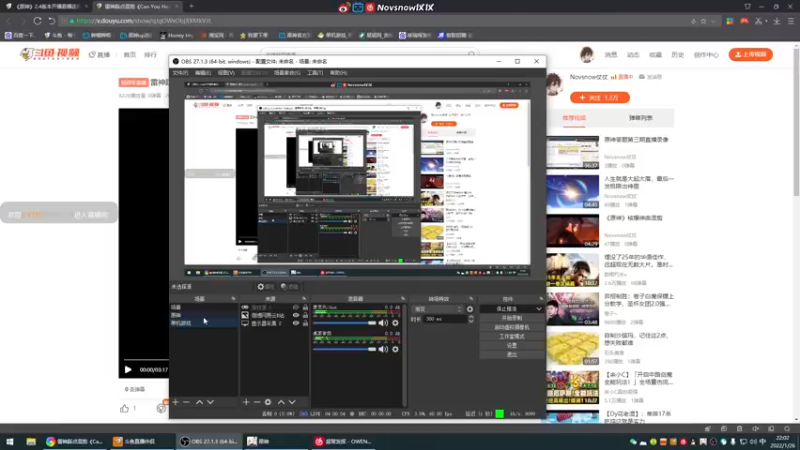The image size is (800, 450).
Task: Click the transition duration stepper arrows
Action: [470, 319]
